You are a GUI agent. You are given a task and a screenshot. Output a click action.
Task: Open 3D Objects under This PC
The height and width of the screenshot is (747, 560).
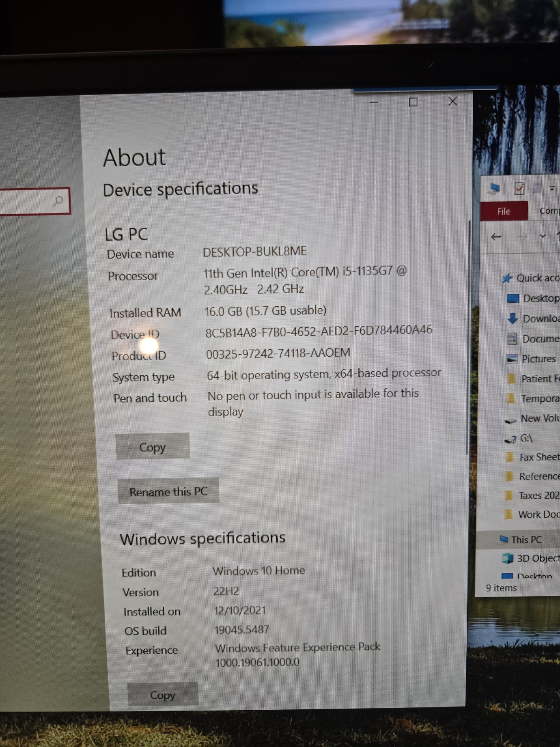(530, 558)
